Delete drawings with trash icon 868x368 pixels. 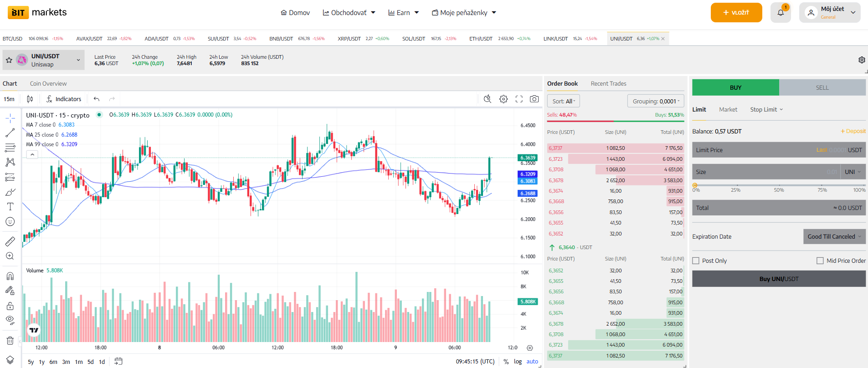10,340
